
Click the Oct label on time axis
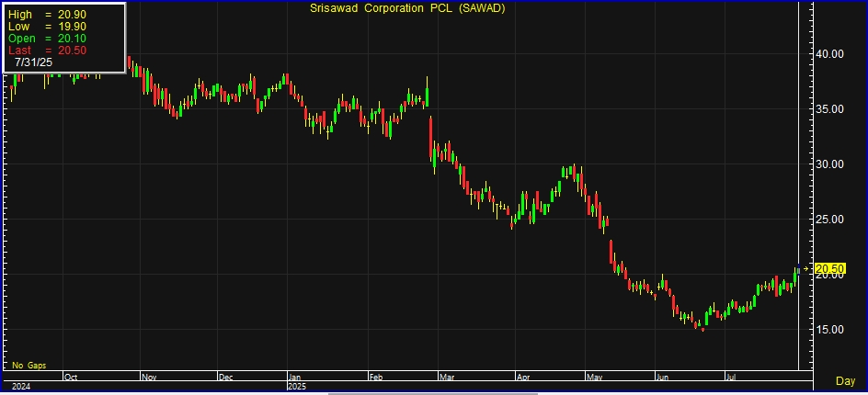coord(71,378)
